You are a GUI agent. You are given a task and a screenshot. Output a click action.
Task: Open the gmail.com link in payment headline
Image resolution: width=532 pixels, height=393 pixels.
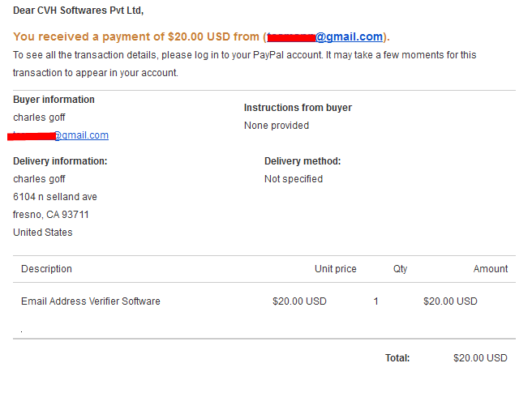[x=325, y=36]
